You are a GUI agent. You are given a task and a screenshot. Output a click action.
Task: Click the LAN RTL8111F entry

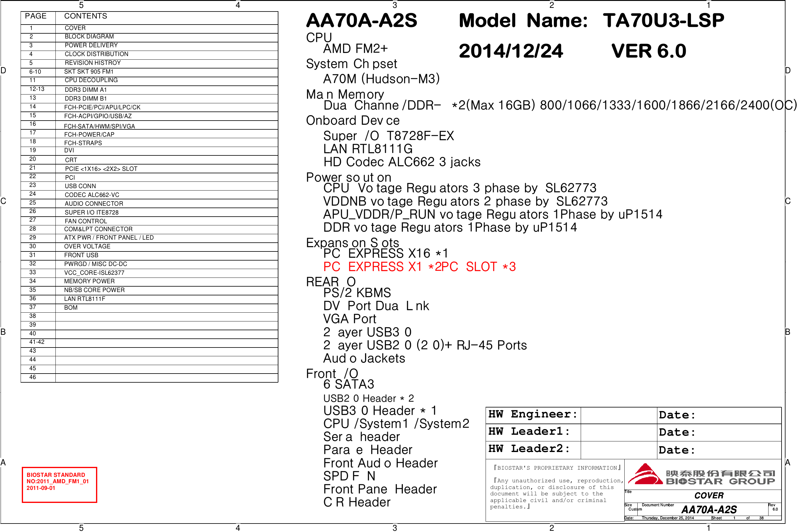[x=85, y=299]
